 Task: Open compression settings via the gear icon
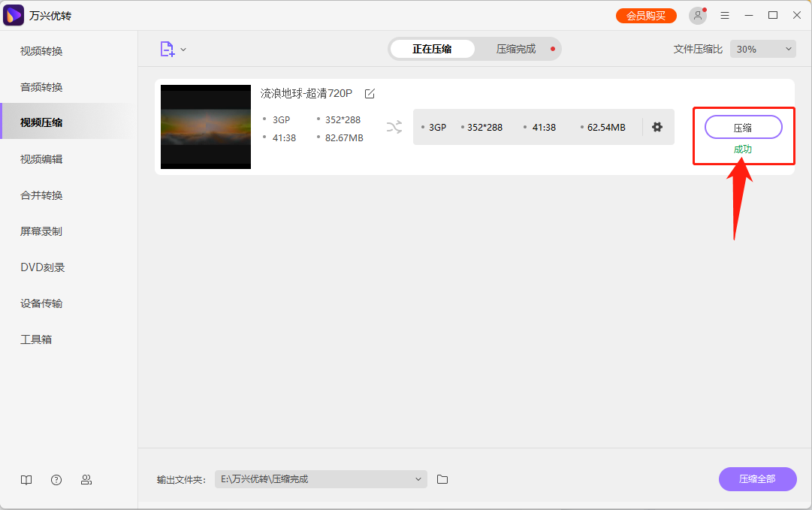(x=657, y=127)
